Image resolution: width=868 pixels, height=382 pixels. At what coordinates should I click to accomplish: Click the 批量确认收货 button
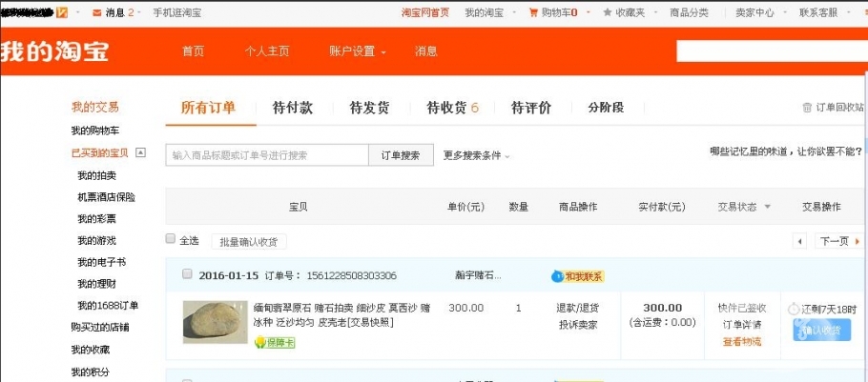pyautogui.click(x=249, y=242)
